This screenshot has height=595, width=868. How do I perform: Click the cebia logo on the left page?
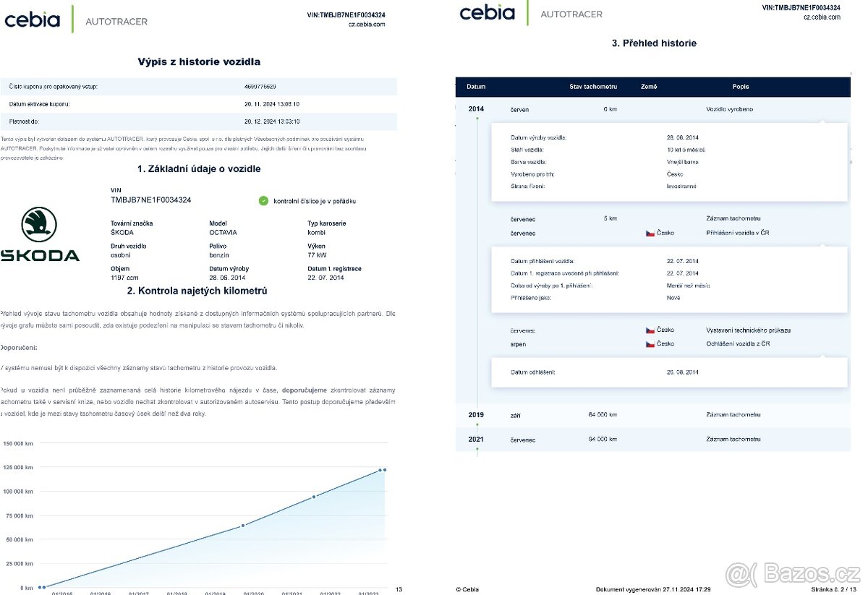pyautogui.click(x=33, y=20)
